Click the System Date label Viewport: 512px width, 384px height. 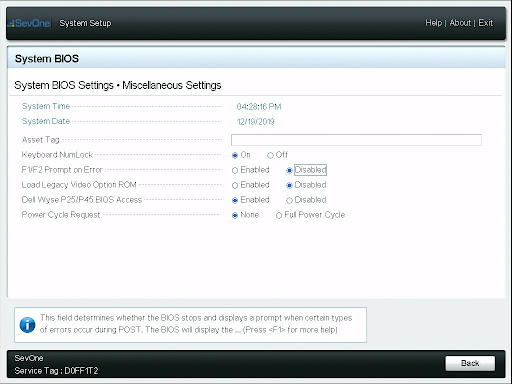pos(46,121)
